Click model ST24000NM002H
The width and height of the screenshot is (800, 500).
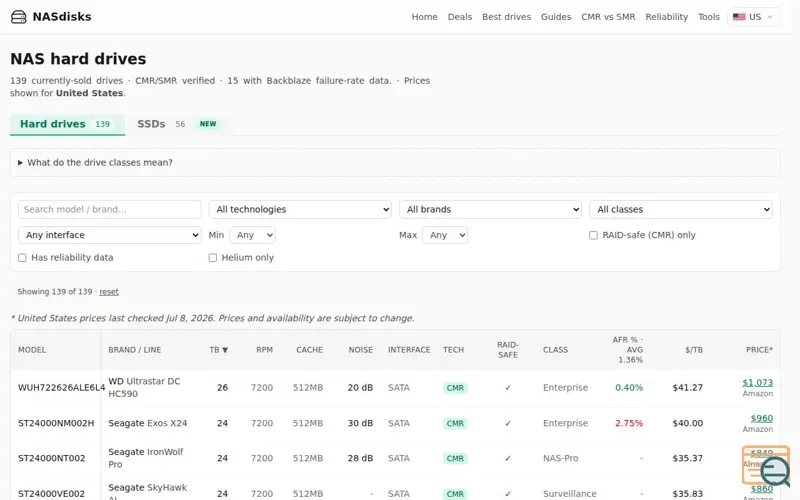pos(56,423)
